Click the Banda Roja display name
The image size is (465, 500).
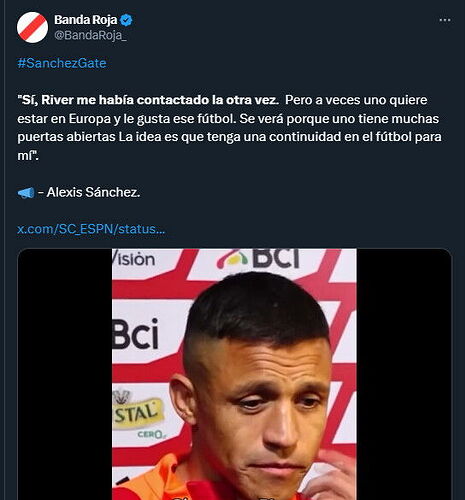click(86, 20)
